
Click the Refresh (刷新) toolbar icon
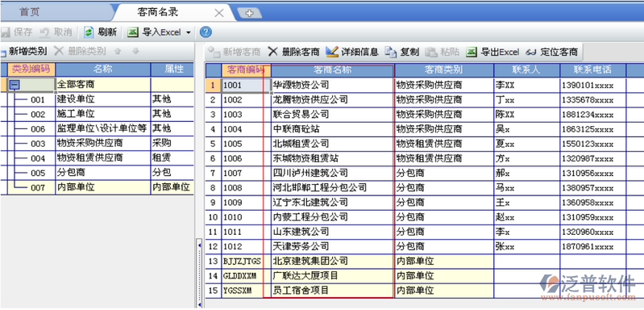point(89,32)
